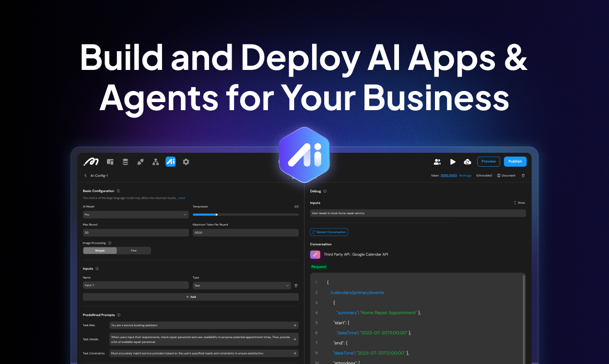Open the settings gear icon in toolbar
Screen dimensions: 609x364
pyautogui.click(x=186, y=162)
